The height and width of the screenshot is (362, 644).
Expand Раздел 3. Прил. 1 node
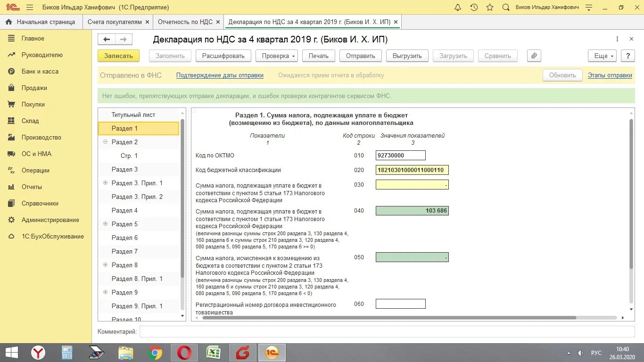click(x=105, y=183)
